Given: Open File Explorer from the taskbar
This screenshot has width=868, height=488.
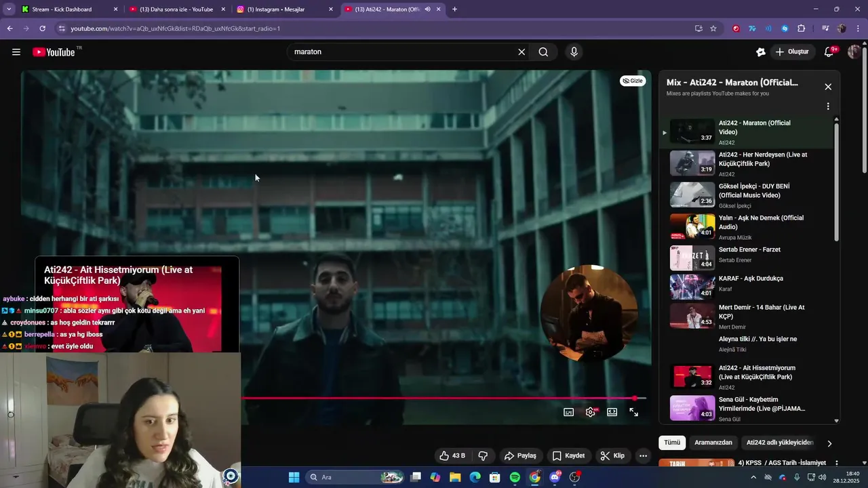Looking at the screenshot, I should click(455, 477).
